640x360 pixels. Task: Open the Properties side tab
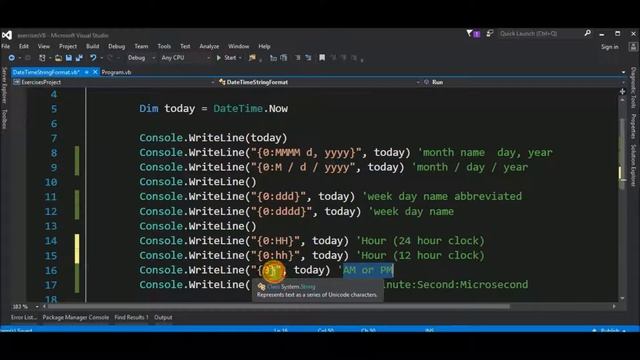[x=633, y=126]
